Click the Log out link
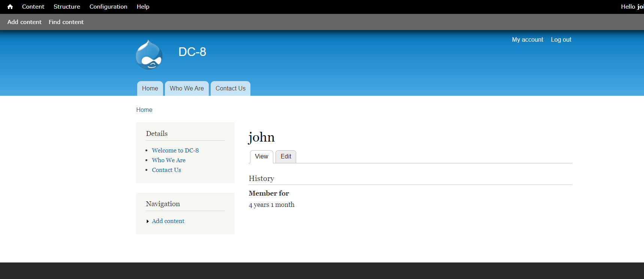 coord(561,39)
